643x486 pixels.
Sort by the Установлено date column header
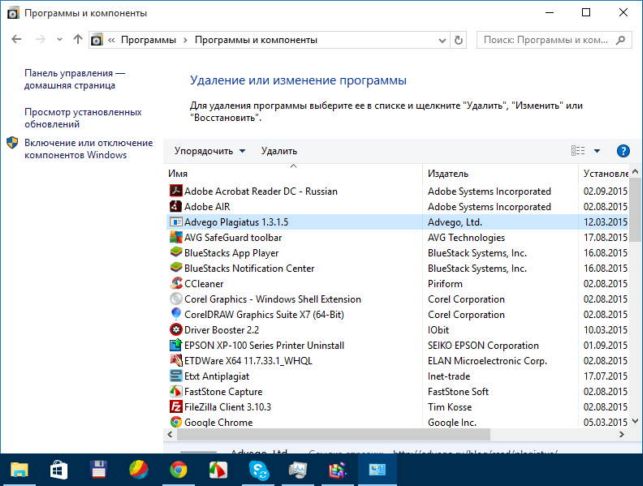pyautogui.click(x=605, y=173)
